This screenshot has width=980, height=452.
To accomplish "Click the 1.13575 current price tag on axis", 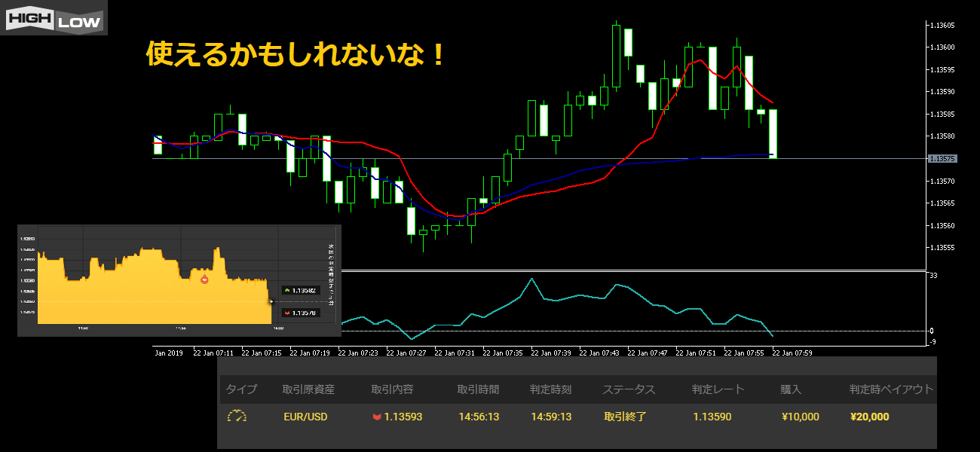I will (x=943, y=159).
